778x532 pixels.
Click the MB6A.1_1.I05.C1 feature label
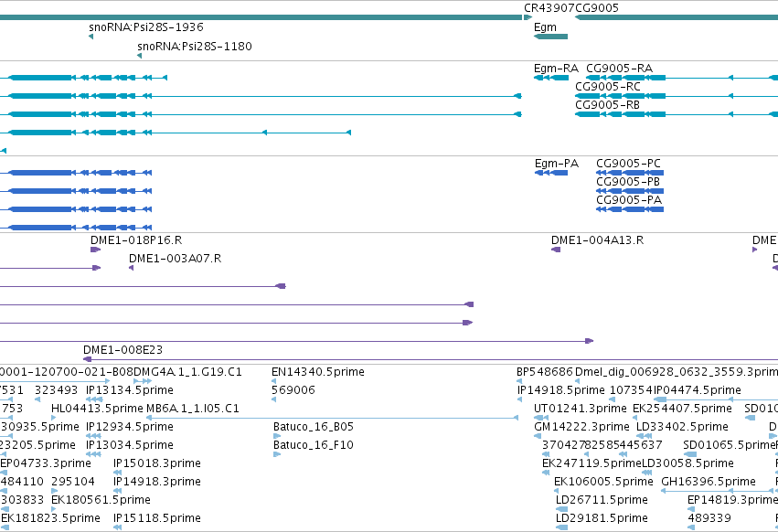click(x=193, y=409)
